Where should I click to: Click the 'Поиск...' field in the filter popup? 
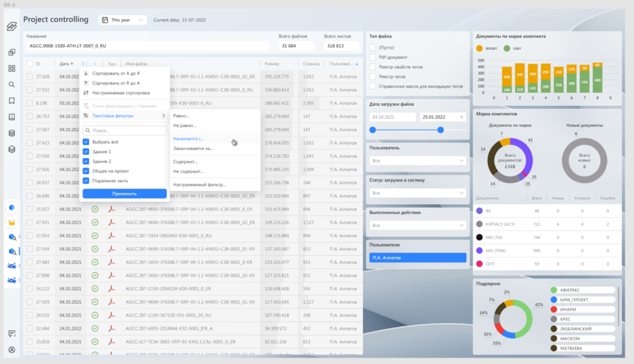coord(125,130)
